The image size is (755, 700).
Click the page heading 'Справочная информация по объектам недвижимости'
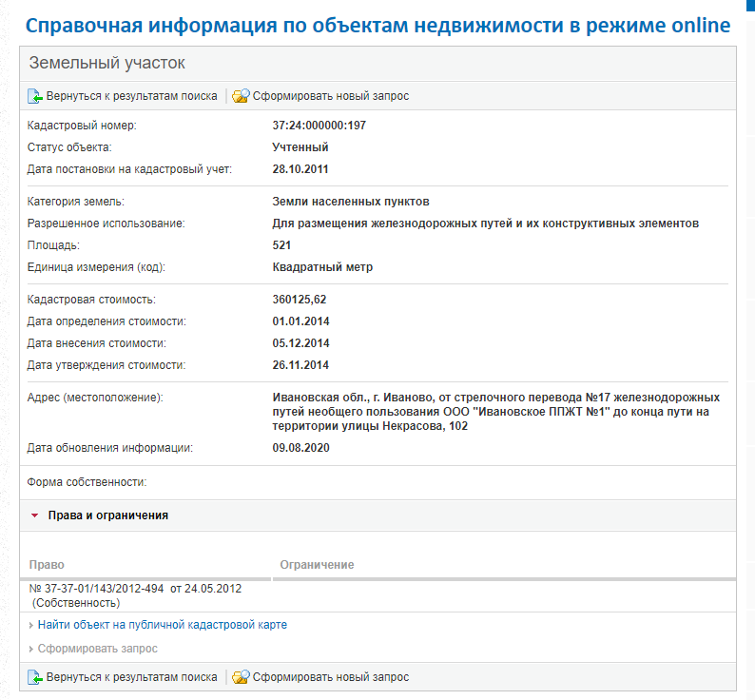296,25
